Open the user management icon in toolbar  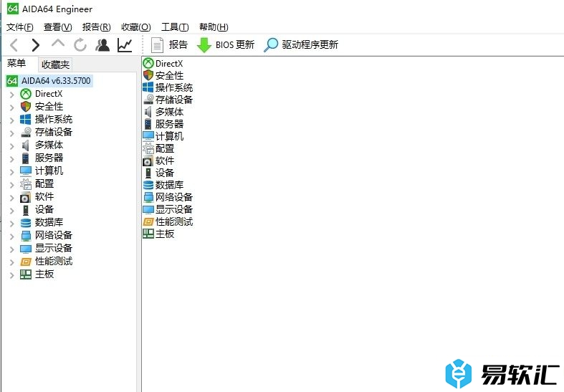click(102, 45)
